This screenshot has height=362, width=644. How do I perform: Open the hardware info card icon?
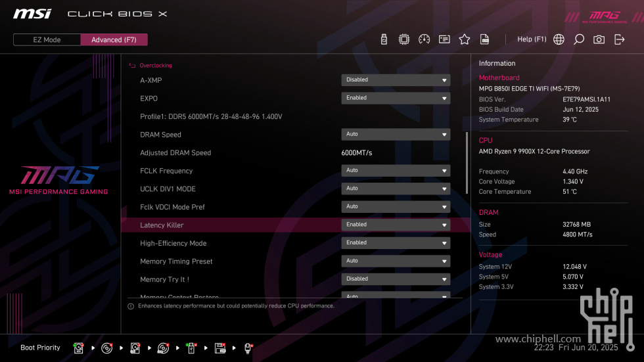[x=444, y=39]
